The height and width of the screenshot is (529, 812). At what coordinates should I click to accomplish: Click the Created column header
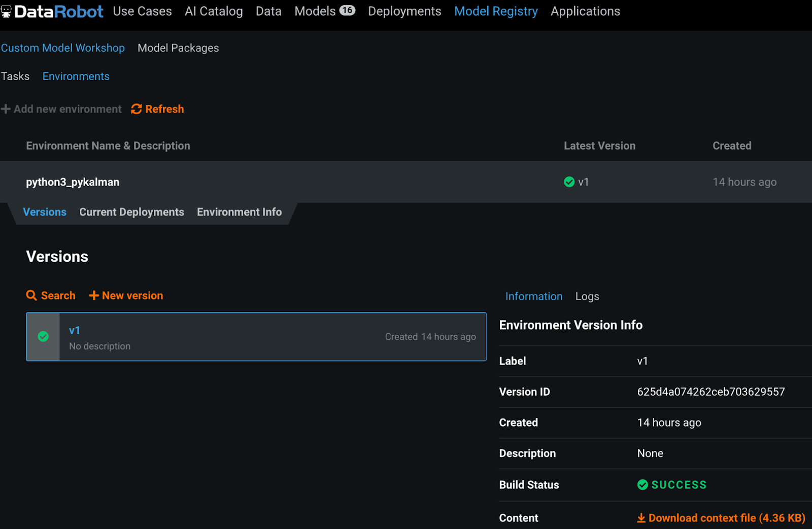(732, 146)
